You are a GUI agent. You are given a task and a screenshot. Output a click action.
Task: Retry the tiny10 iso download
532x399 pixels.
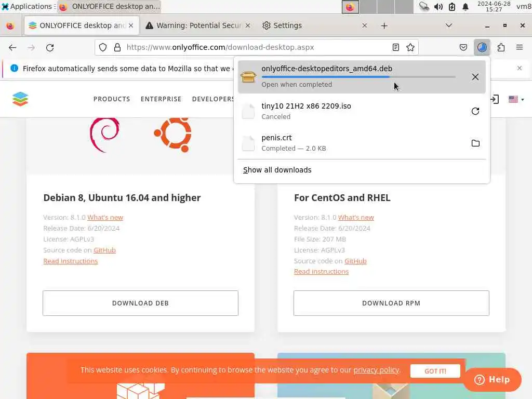(x=475, y=111)
